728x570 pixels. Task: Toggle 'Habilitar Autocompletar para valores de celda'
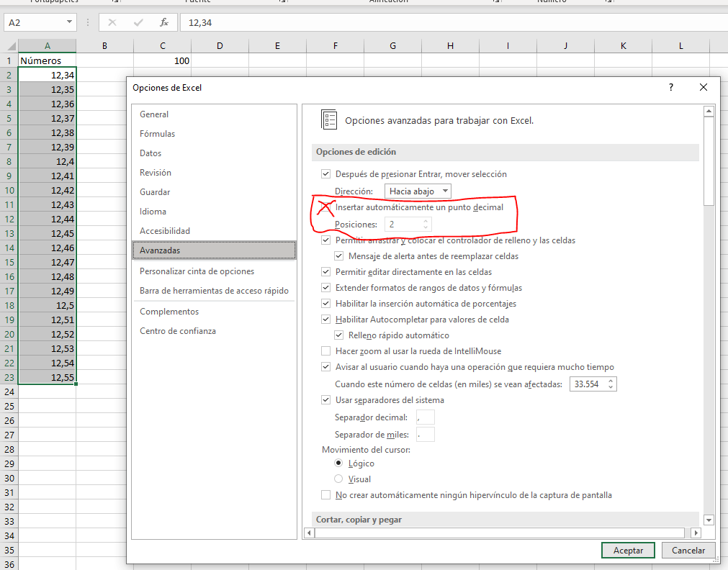(326, 320)
